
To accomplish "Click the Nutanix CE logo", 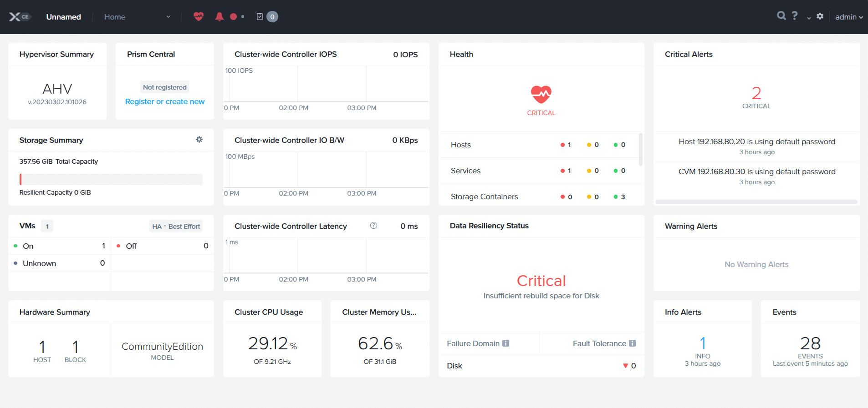I will pos(19,17).
